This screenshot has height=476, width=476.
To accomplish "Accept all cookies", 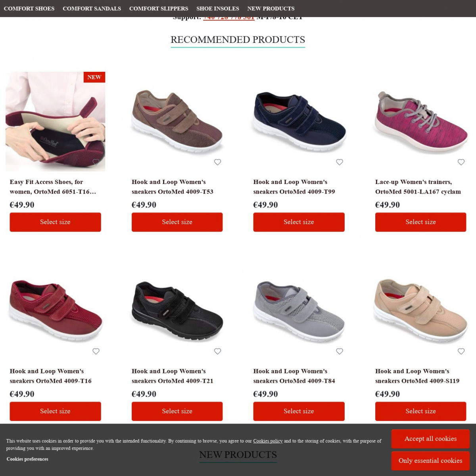I will pyautogui.click(x=430, y=439).
